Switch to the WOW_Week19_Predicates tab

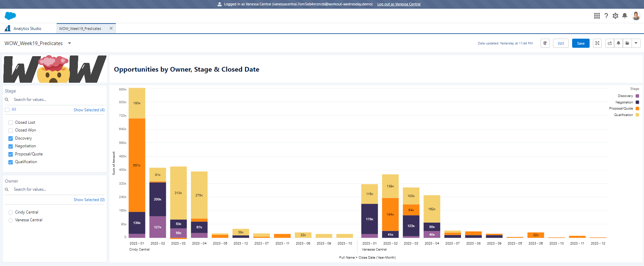tap(86, 28)
